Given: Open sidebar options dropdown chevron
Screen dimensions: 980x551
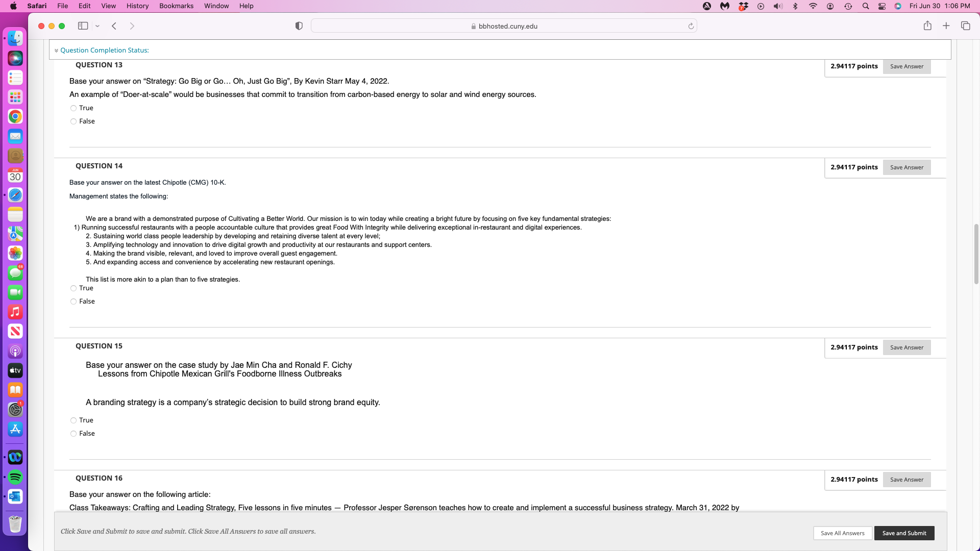Looking at the screenshot, I should pyautogui.click(x=97, y=26).
